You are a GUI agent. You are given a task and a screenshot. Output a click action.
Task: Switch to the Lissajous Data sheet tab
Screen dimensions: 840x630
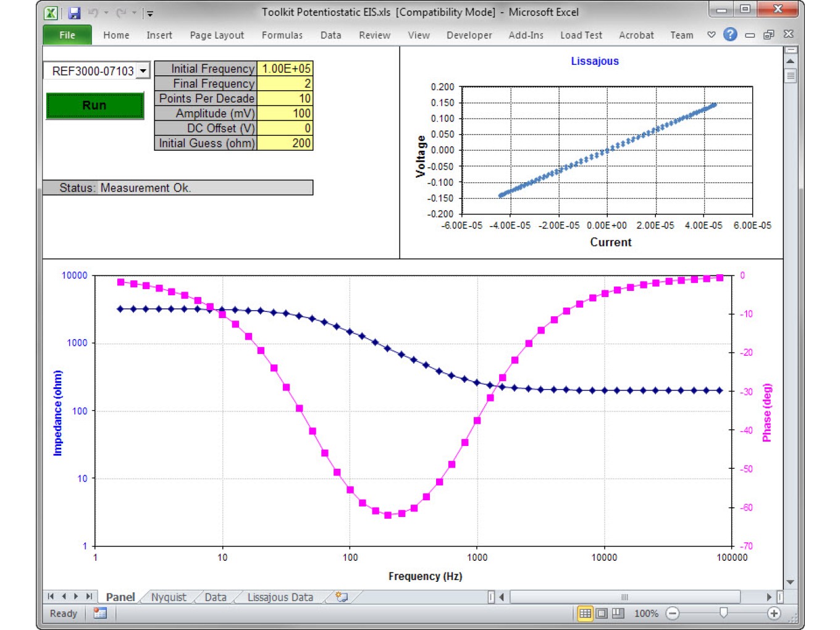[x=280, y=597]
